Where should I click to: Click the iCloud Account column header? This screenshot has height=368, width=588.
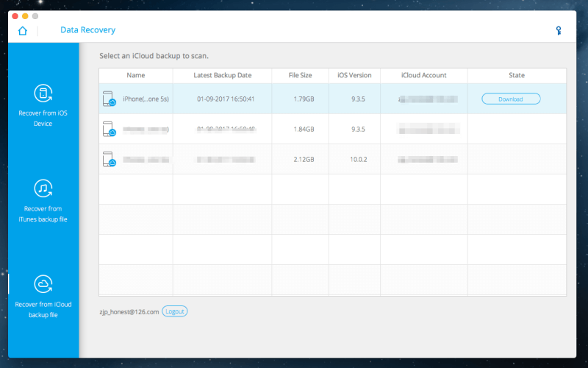pyautogui.click(x=423, y=75)
